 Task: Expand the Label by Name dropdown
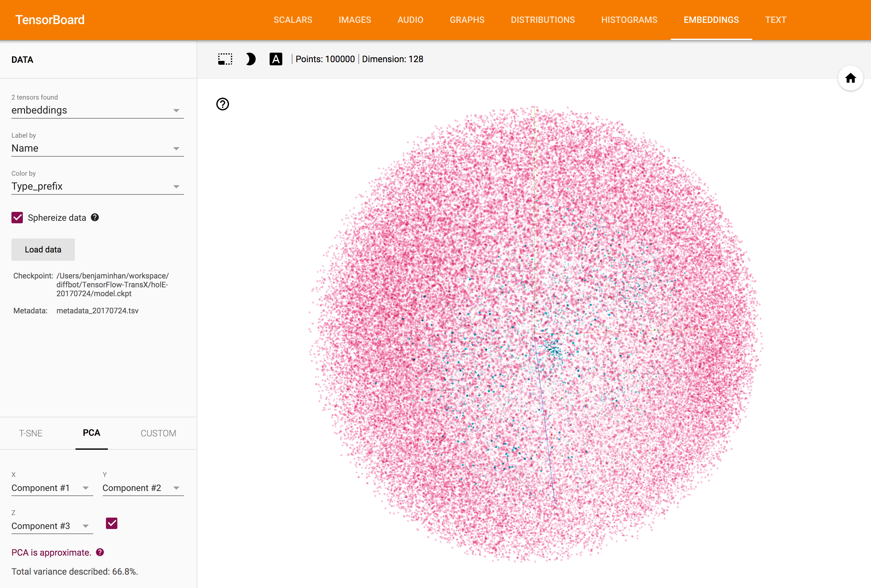[x=97, y=148]
